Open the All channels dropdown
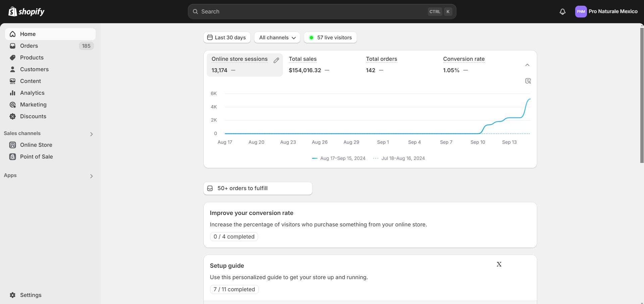The height and width of the screenshot is (304, 644). coord(277,38)
